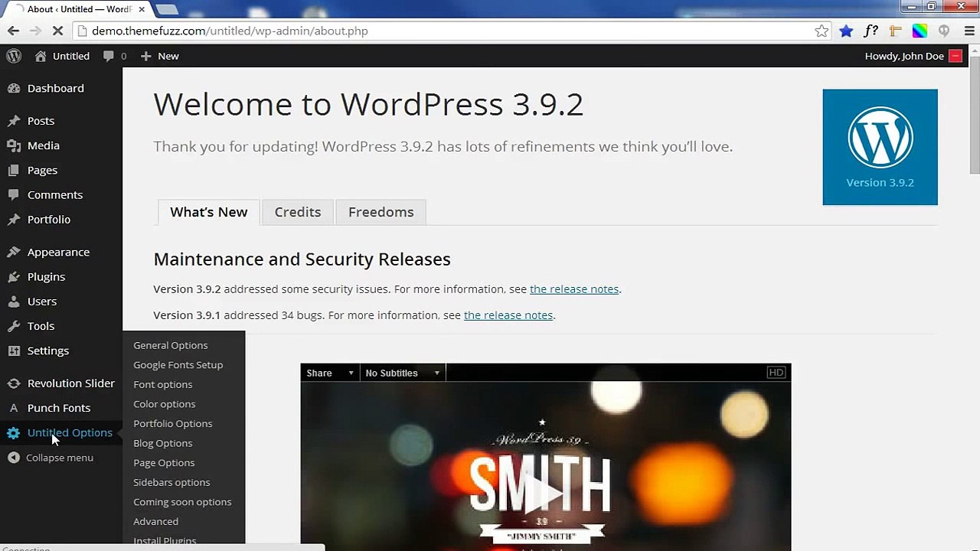The image size is (980, 551).
Task: Select the About Untitled WordPress browser tab
Action: (75, 9)
